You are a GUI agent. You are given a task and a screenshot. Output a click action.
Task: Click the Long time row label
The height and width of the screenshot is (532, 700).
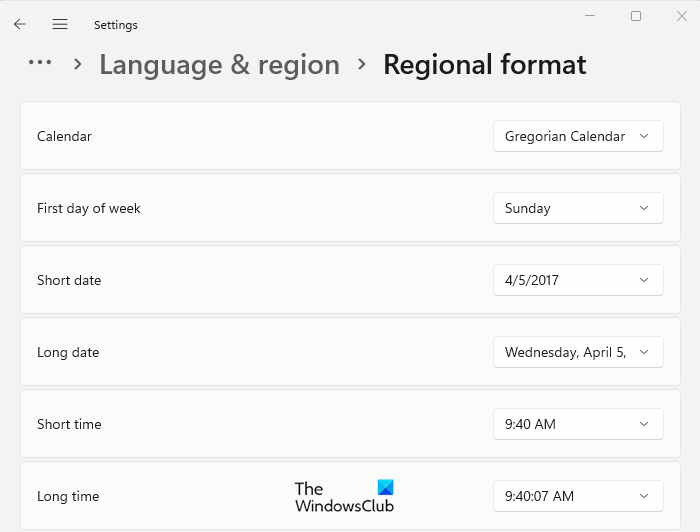pyautogui.click(x=68, y=496)
